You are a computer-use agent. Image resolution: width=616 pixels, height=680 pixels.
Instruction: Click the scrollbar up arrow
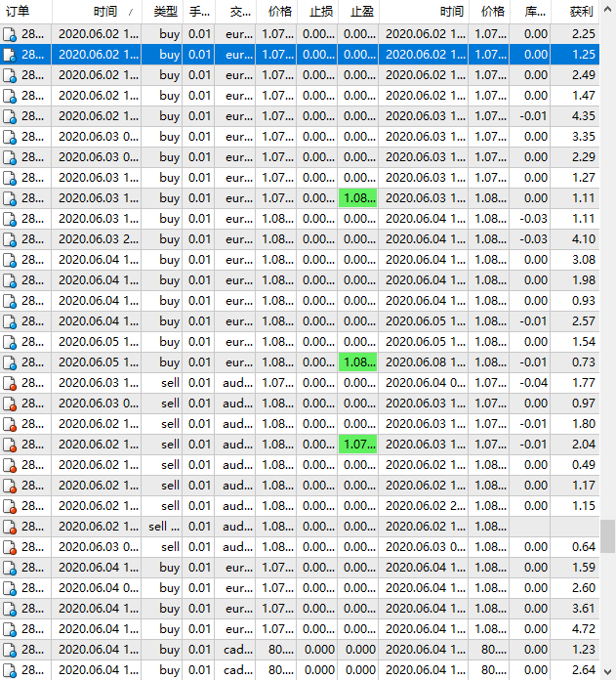[x=608, y=9]
